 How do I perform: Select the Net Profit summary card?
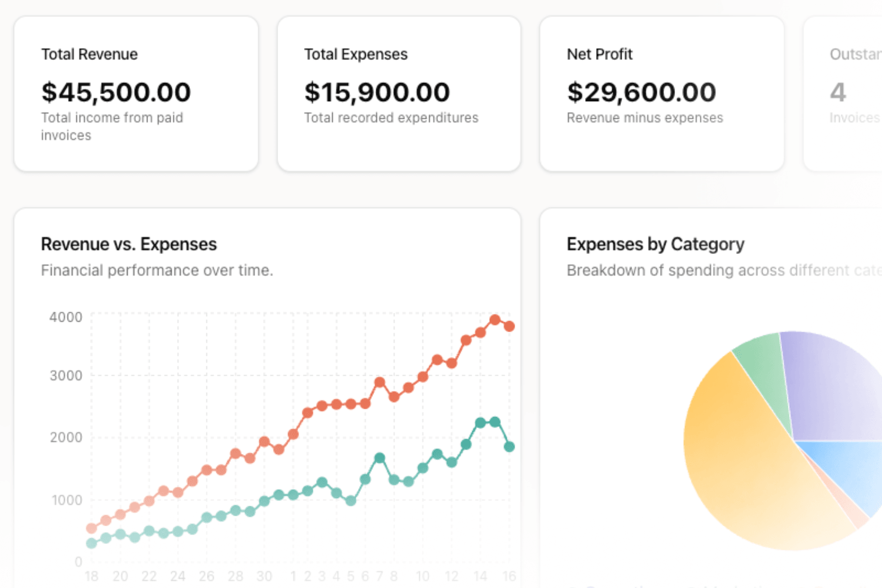tap(661, 94)
